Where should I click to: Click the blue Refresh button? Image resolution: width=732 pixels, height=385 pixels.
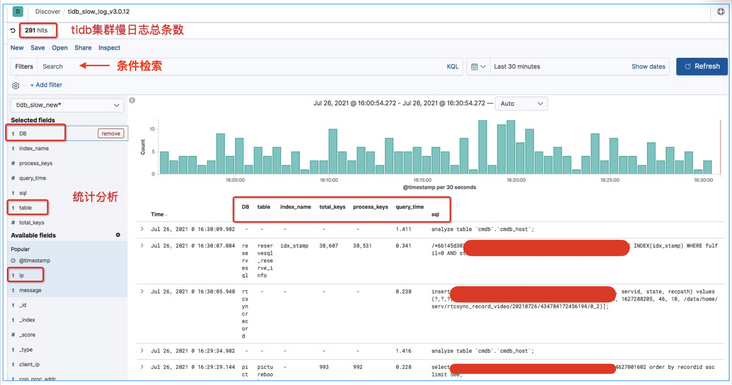[x=702, y=67]
